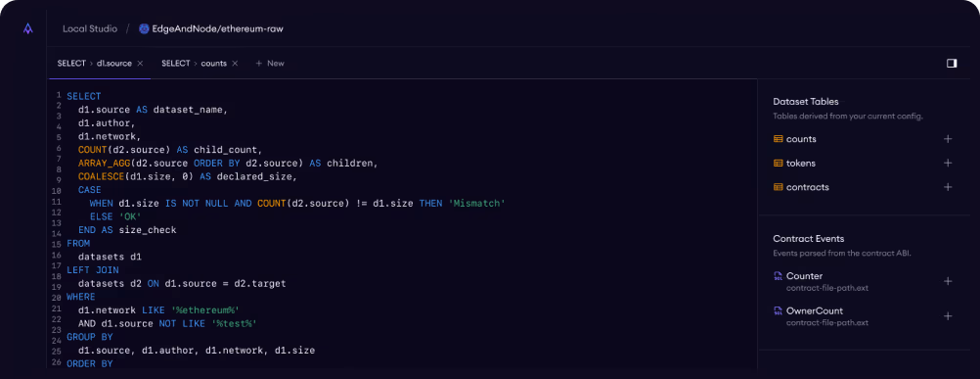Screen dimensions: 980x379
Task: Close the SELECT counts tab
Action: [235, 63]
